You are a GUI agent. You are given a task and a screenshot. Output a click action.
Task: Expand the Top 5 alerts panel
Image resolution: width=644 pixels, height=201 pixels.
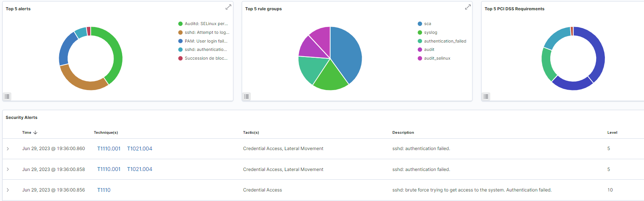coord(228,7)
